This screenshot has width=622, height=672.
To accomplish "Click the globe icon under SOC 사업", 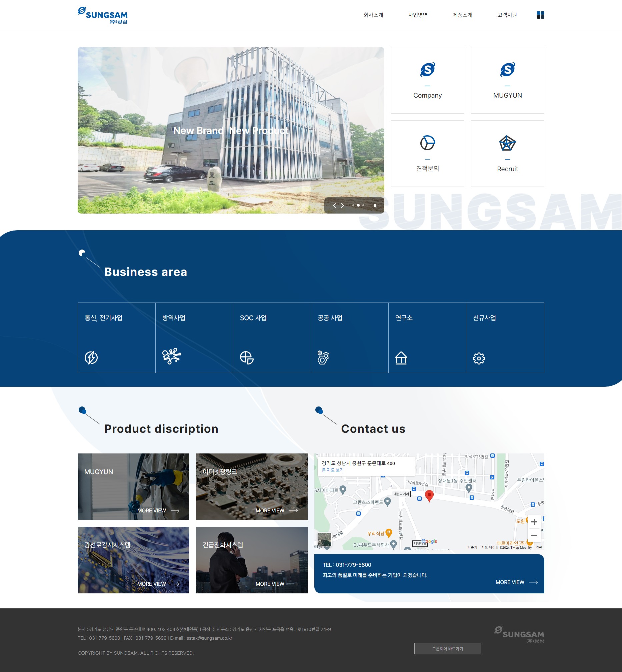I will point(247,357).
